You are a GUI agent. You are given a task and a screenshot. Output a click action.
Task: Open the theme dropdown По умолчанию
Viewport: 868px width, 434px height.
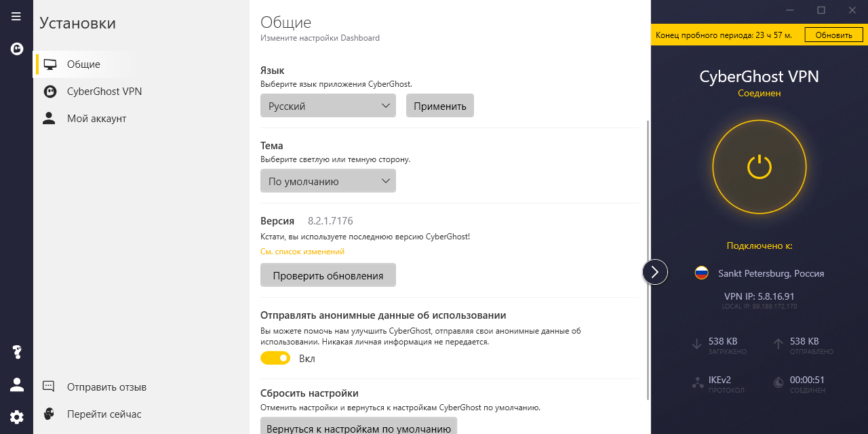coord(328,181)
